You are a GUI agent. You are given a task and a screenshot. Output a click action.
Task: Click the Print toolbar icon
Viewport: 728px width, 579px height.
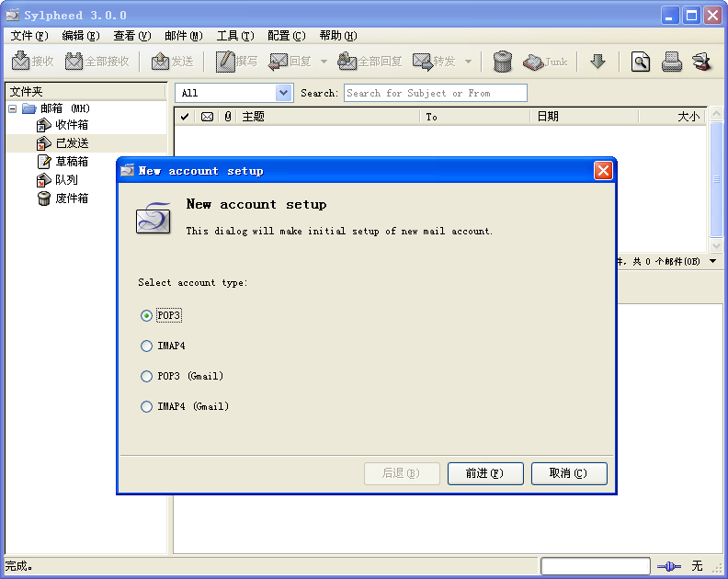671,62
